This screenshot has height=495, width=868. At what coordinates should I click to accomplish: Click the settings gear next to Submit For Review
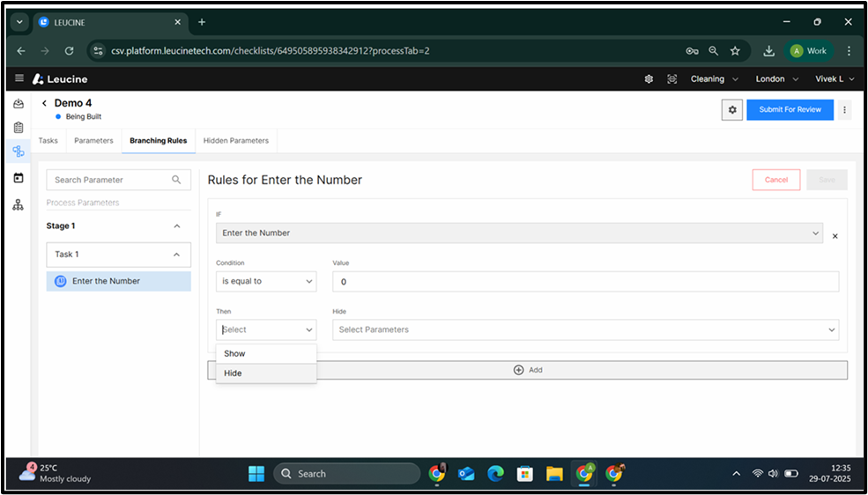click(731, 109)
